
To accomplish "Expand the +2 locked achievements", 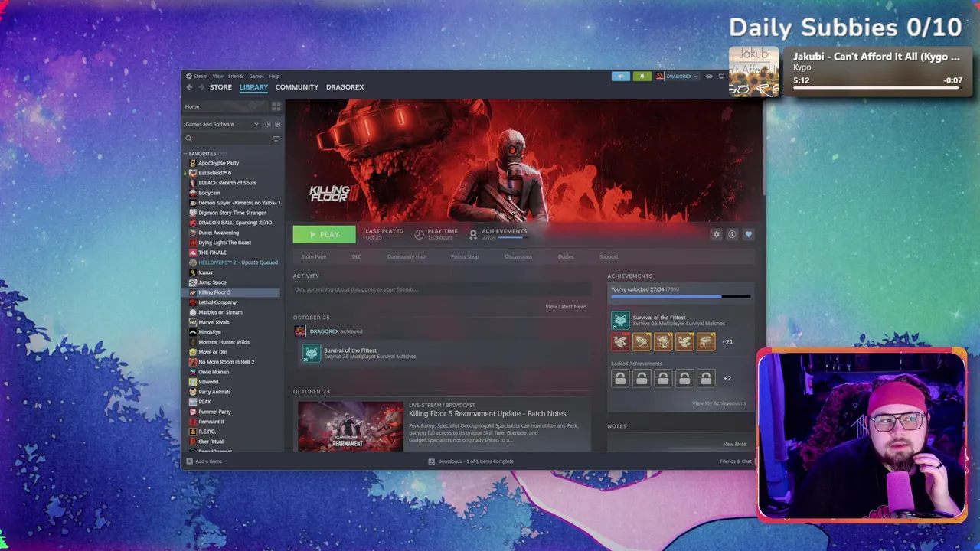I will [727, 378].
